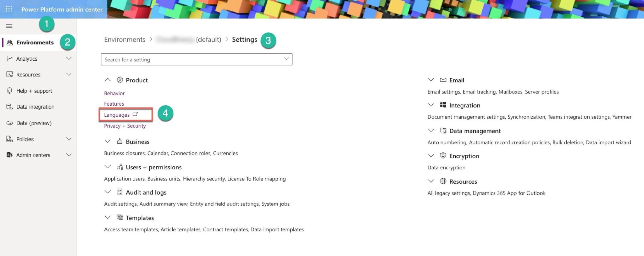Collapse the navigation hamburger menu
This screenshot has width=644, height=256.
[x=9, y=26]
